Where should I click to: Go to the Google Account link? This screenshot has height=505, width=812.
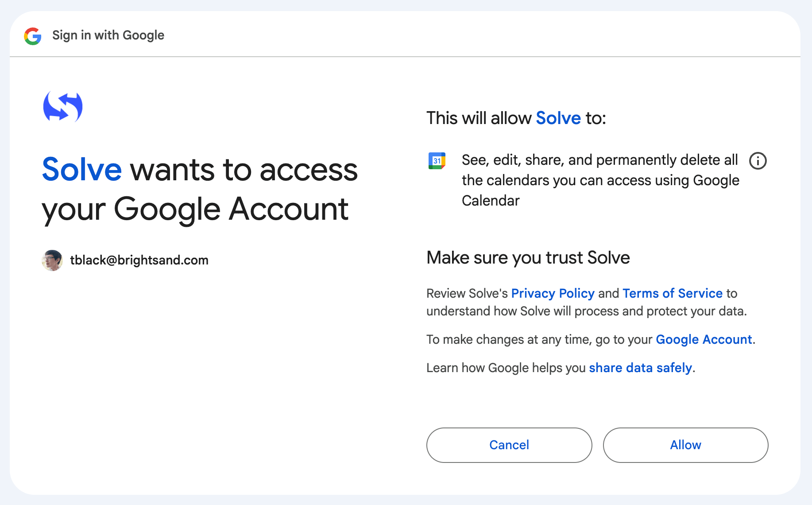[704, 339]
